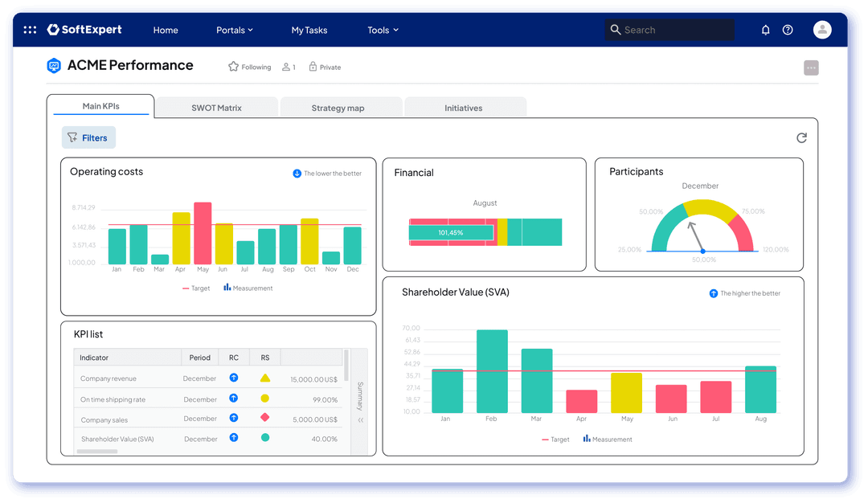Screen dimensions: 868x503
Task: Click the notifications bell icon
Action: [765, 30]
